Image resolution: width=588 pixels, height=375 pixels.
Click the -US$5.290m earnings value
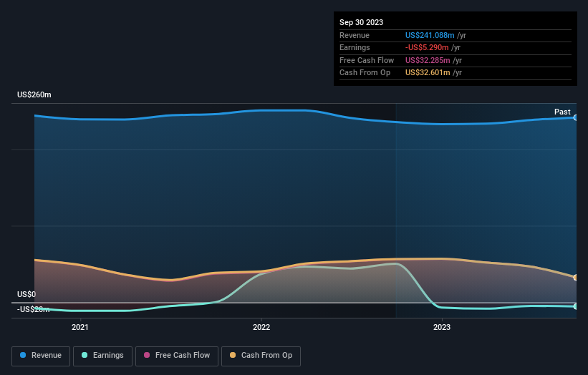[427, 47]
